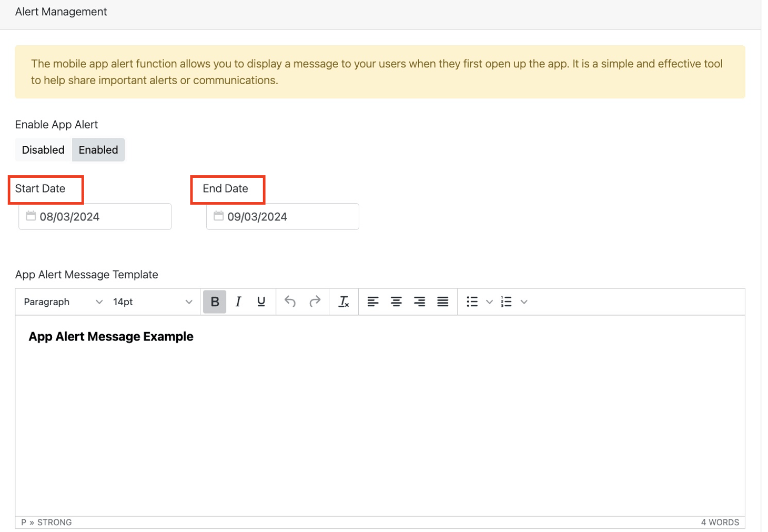
Task: Click the 'App Alert Message Example' text
Action: [111, 337]
